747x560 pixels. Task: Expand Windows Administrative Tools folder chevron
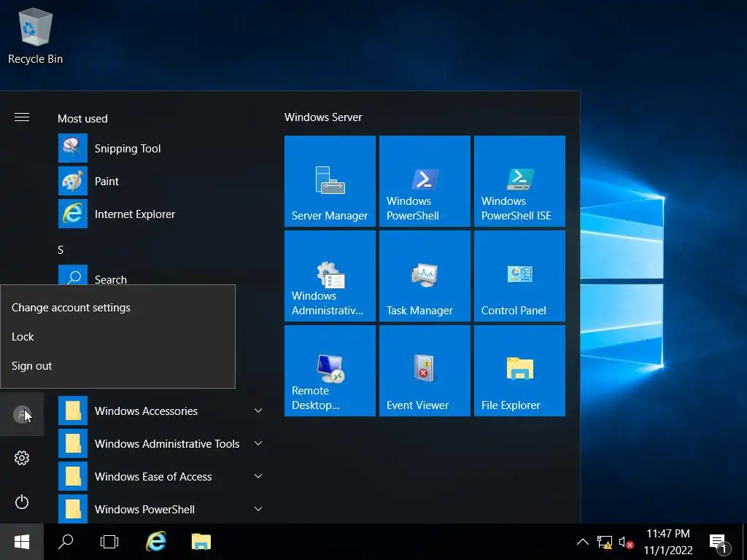(x=258, y=443)
